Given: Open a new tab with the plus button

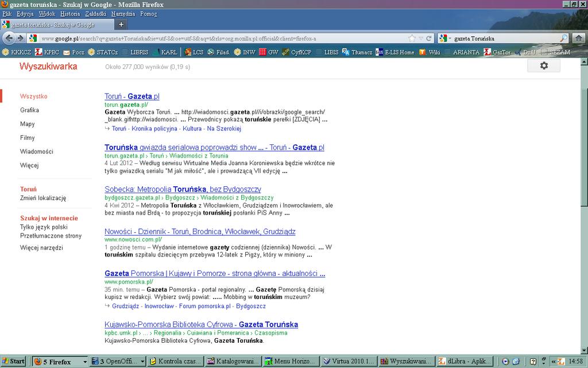Looking at the screenshot, I should [121, 24].
